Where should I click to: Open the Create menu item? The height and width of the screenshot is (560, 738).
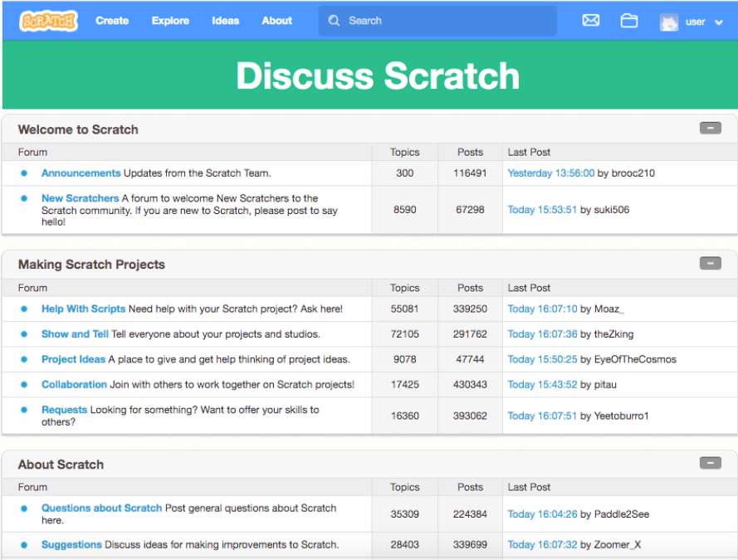pyautogui.click(x=112, y=21)
